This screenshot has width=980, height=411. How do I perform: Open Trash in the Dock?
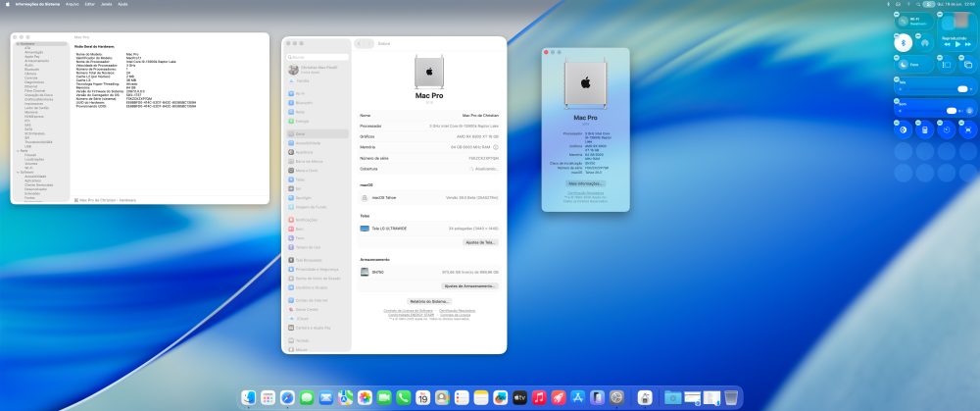click(x=731, y=397)
